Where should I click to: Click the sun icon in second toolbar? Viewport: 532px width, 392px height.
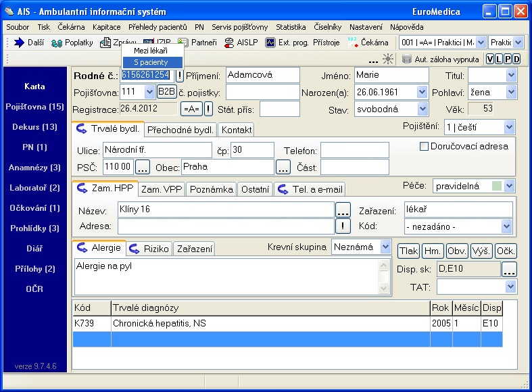(388, 59)
